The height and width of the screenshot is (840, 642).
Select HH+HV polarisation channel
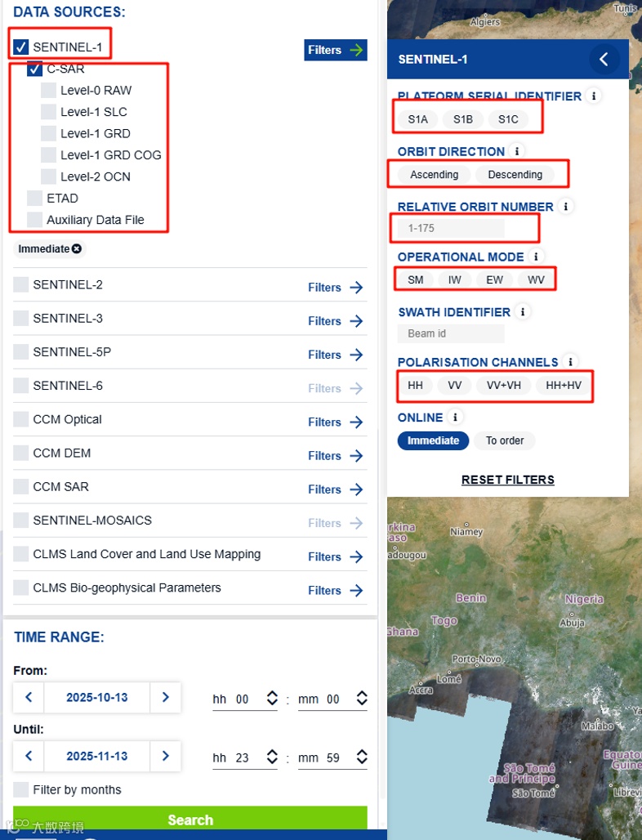564,385
